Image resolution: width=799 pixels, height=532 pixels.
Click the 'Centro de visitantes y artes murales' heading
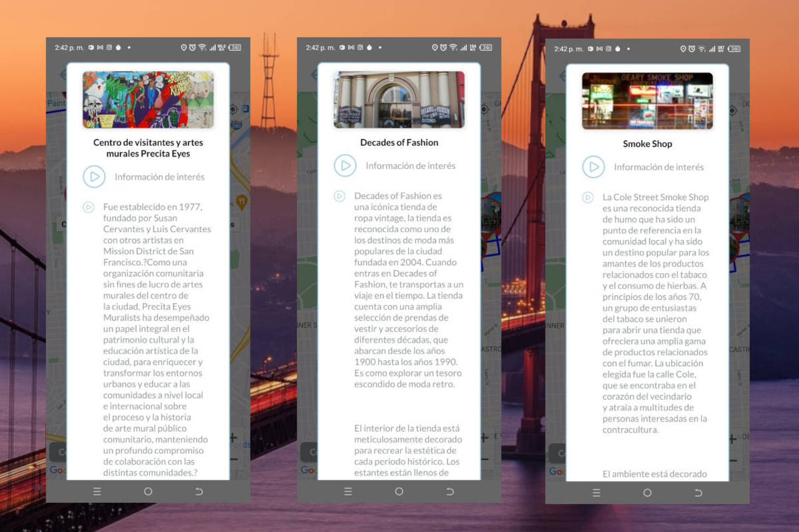(148, 148)
